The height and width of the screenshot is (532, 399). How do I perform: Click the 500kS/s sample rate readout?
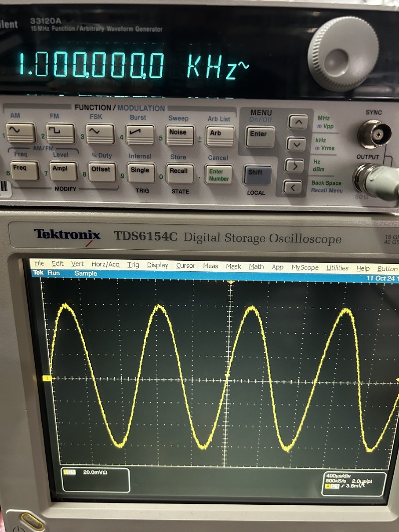[x=337, y=481]
